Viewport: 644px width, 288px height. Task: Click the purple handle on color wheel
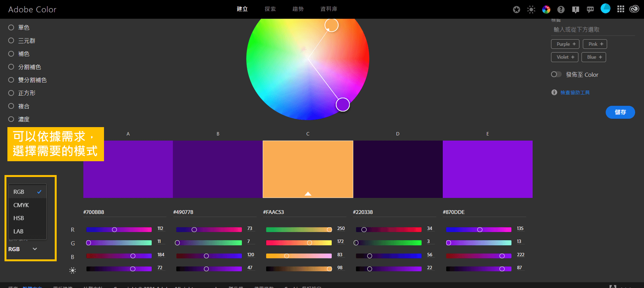click(x=343, y=105)
